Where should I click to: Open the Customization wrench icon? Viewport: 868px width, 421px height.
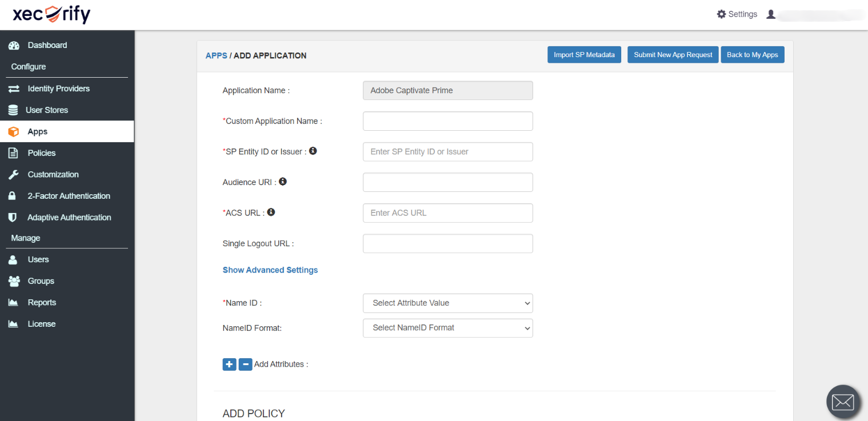[14, 174]
